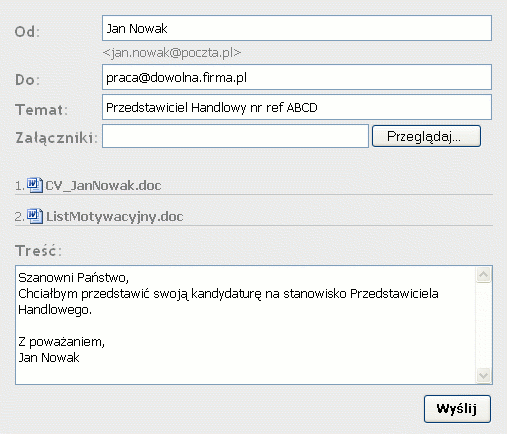The image size is (507, 434).
Task: Click the Temat label
Action: 41,110
